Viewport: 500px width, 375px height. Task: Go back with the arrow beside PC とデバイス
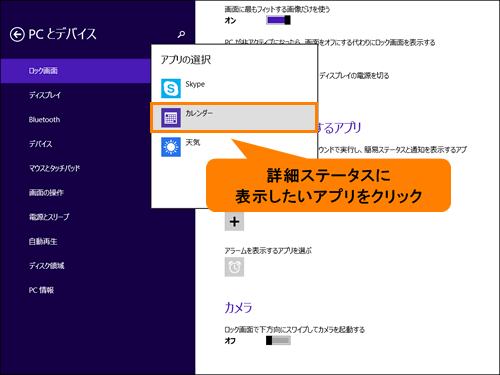pos(17,34)
